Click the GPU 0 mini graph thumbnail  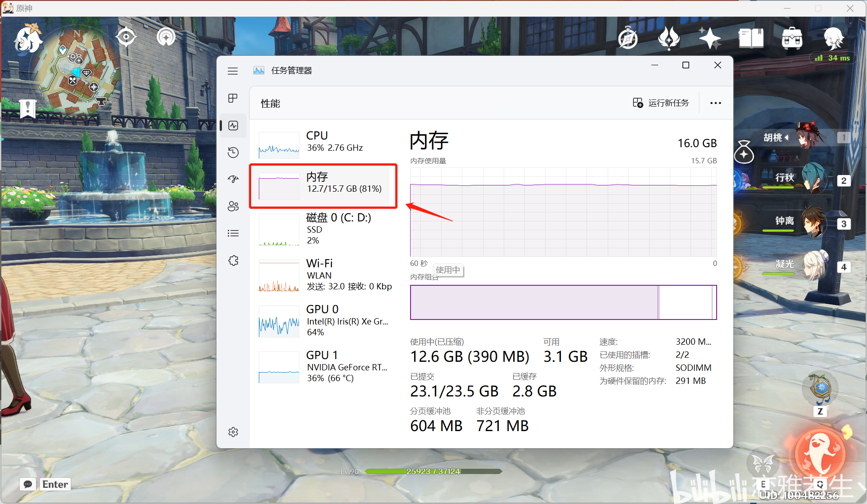(x=279, y=321)
